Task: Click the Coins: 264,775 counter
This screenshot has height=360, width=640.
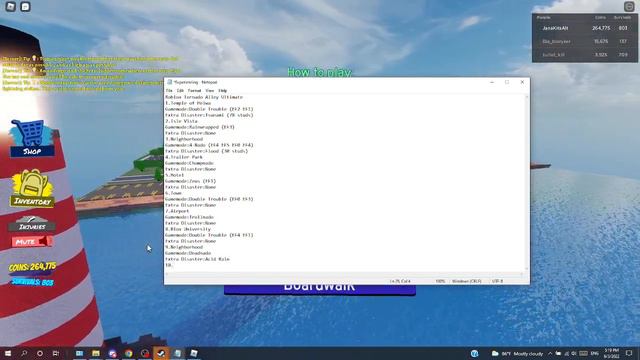Action: 33,267
